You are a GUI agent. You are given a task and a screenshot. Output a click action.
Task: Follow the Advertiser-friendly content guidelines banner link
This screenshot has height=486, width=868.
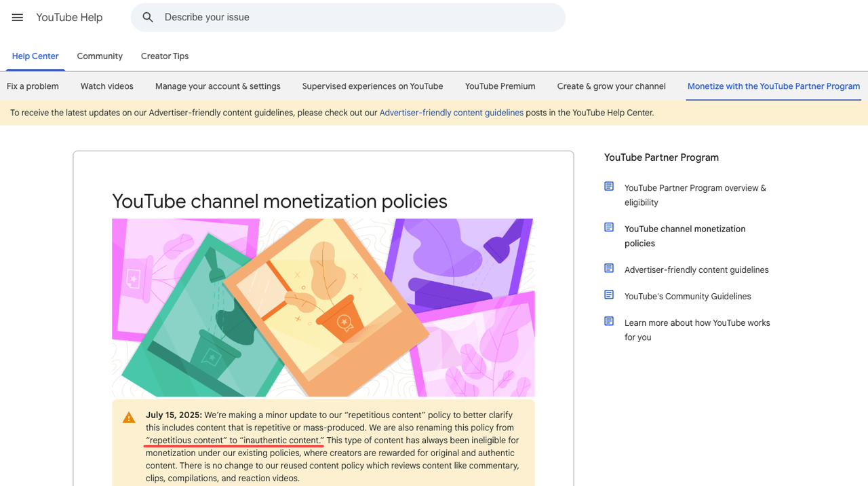tap(452, 113)
